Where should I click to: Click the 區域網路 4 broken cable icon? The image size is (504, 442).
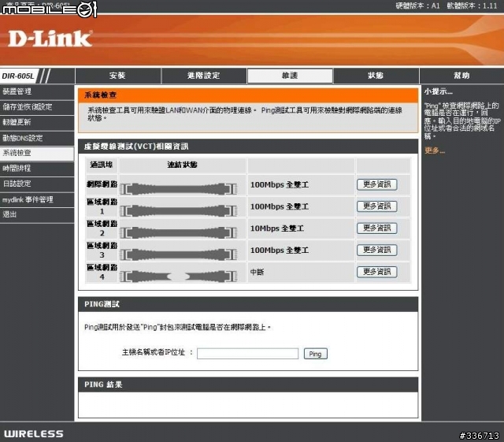179,277
